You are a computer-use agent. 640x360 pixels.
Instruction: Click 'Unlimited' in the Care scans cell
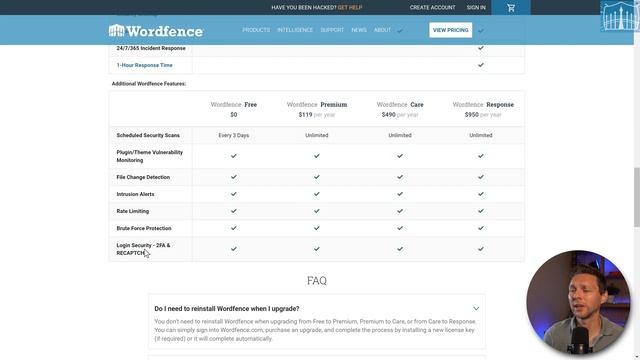[x=400, y=135]
